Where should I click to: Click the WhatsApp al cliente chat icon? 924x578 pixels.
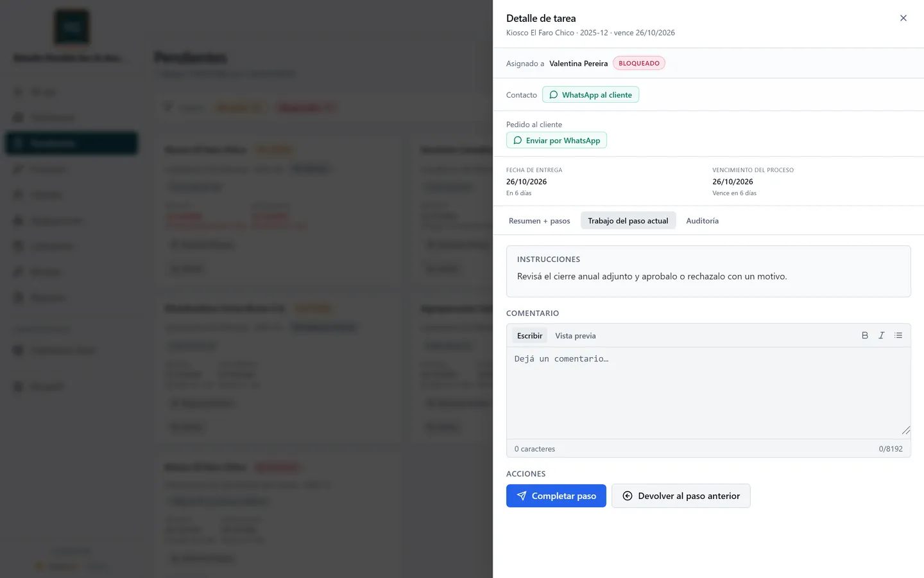(553, 94)
